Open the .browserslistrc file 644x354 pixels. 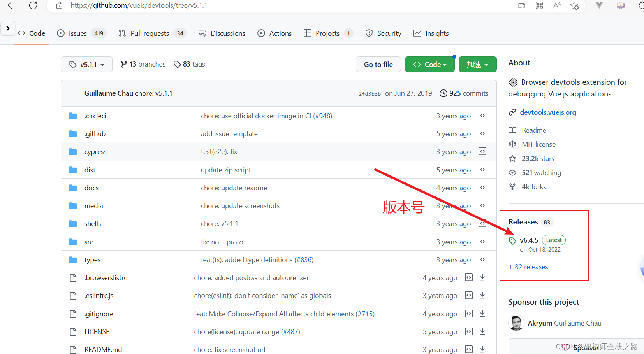coord(106,278)
